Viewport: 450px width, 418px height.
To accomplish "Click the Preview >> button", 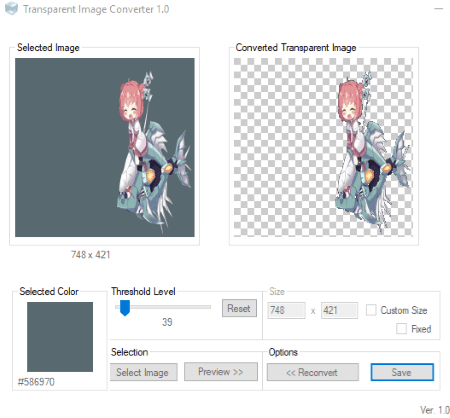I will (x=221, y=371).
